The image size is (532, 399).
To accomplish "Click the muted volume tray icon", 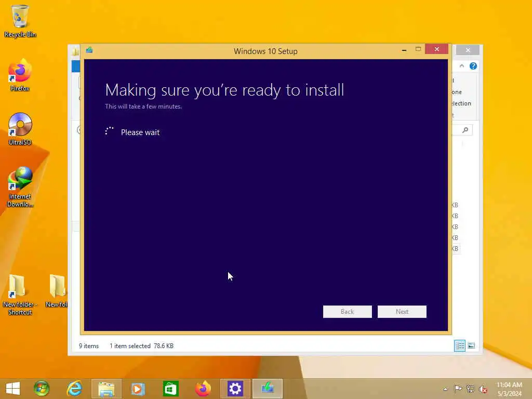I will 483,389.
